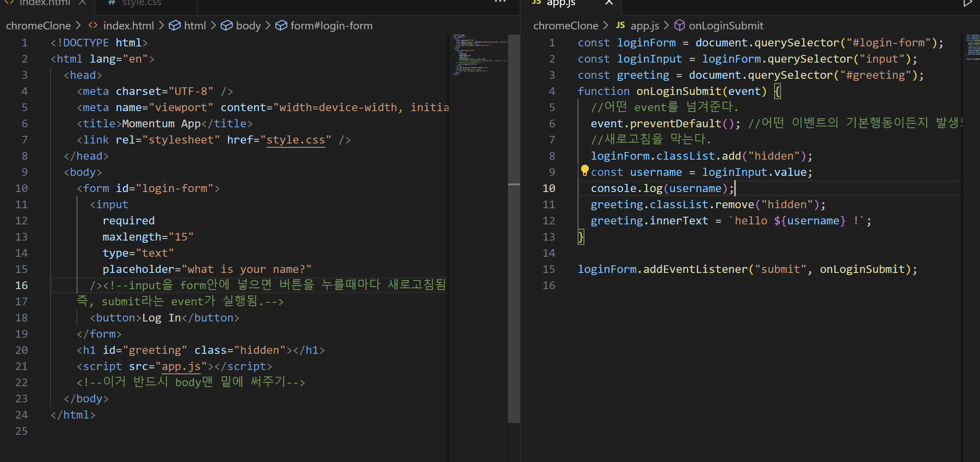
Task: Open the body element breadcrumb
Action: pyautogui.click(x=248, y=26)
